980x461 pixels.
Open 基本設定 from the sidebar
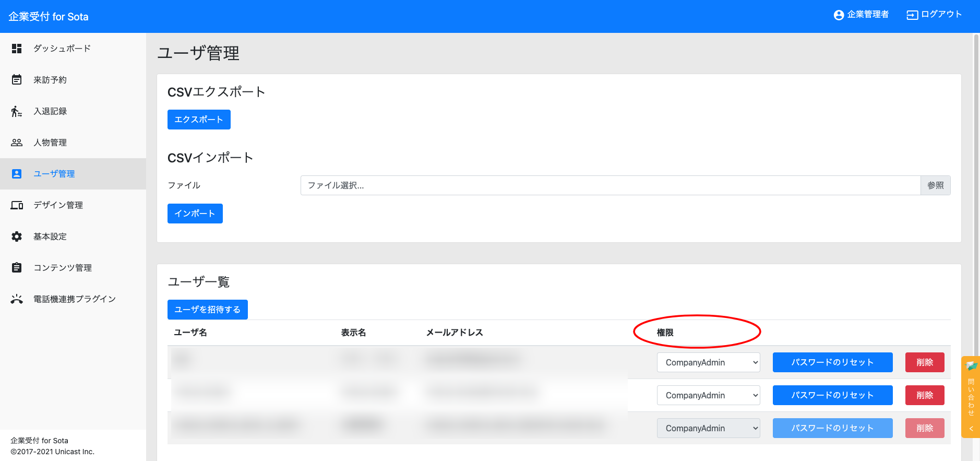click(x=73, y=237)
